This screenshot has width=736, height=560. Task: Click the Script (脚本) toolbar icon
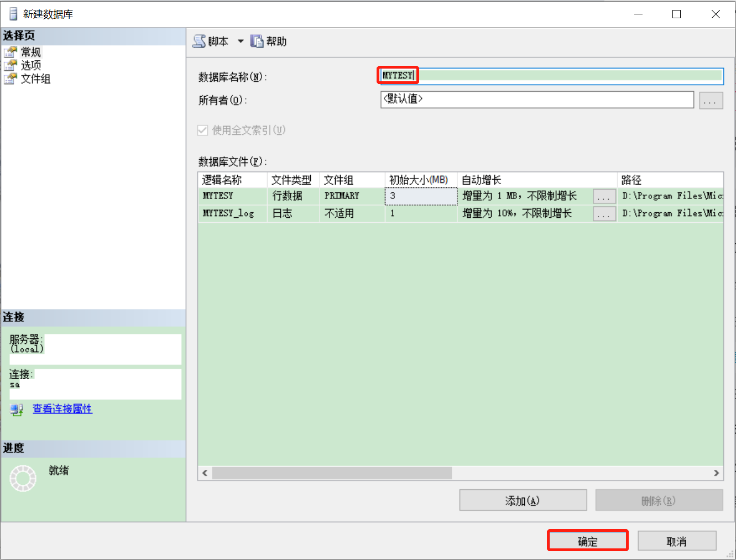pos(199,41)
